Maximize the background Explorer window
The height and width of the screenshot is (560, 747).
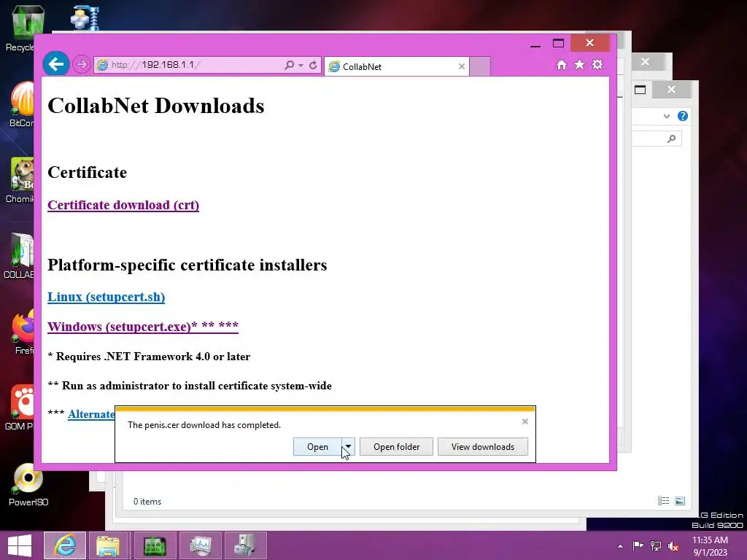coord(640,90)
